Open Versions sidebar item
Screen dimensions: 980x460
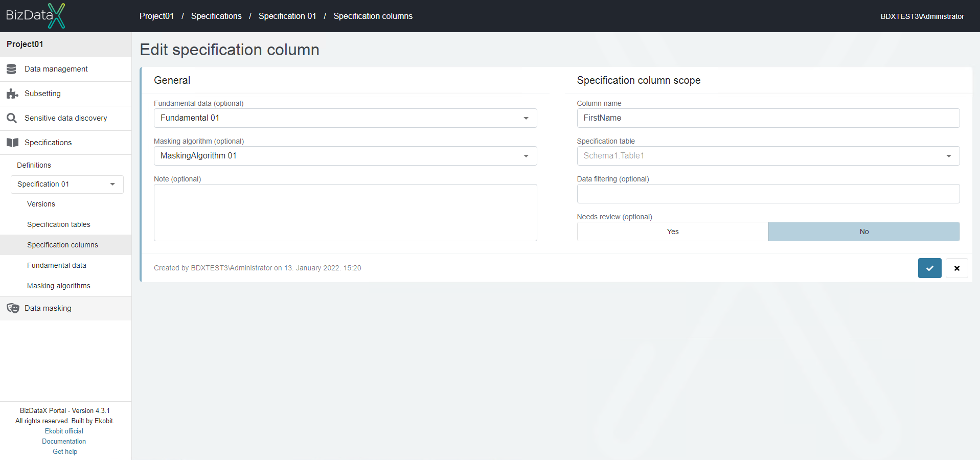65,204
